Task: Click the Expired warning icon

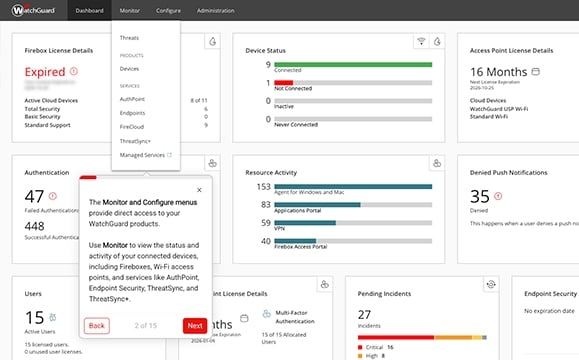Action: 74,71
